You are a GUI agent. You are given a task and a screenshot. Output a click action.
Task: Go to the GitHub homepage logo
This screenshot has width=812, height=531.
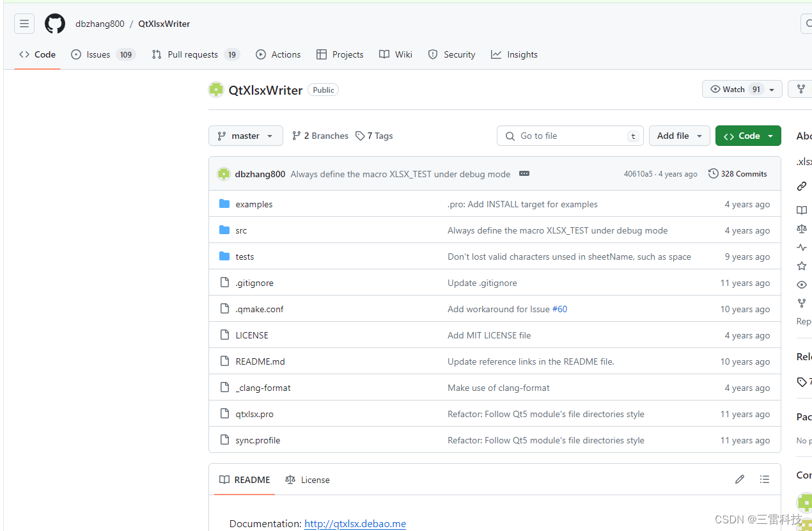click(x=55, y=24)
